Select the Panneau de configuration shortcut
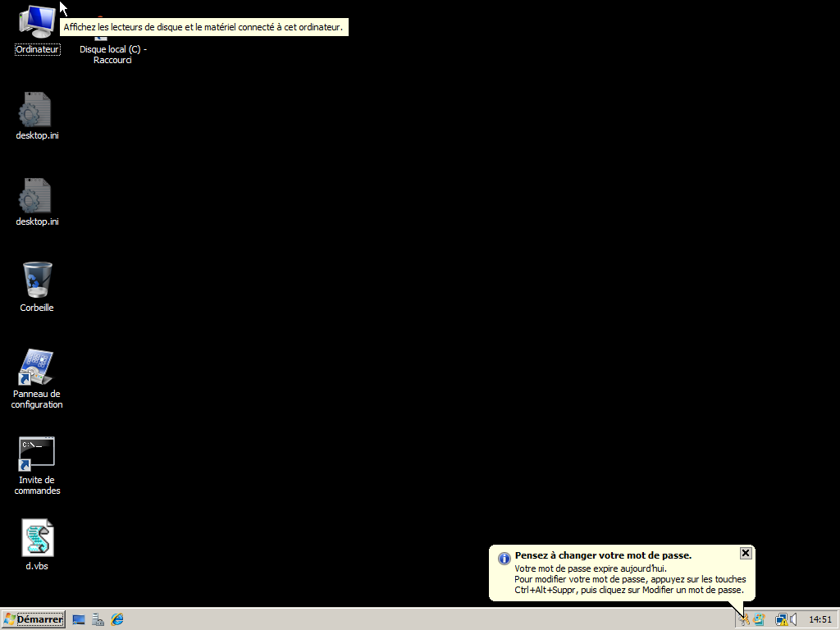 click(x=37, y=369)
